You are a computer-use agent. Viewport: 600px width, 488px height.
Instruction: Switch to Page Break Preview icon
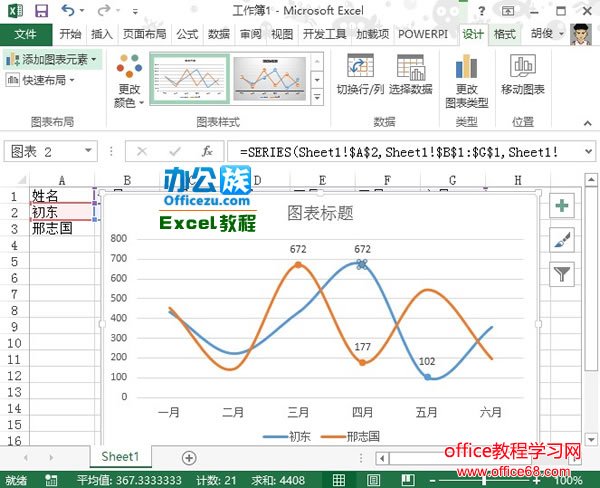(x=408, y=480)
